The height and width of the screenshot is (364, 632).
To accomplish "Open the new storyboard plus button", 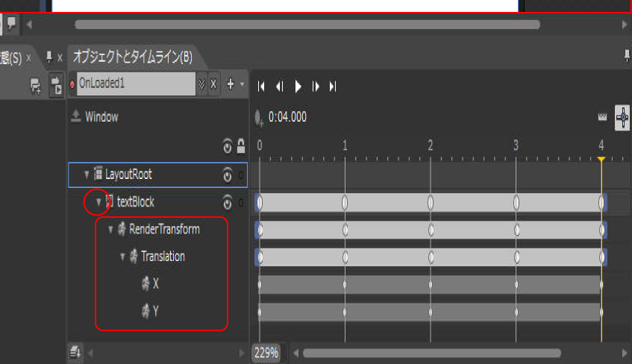I will coord(230,84).
